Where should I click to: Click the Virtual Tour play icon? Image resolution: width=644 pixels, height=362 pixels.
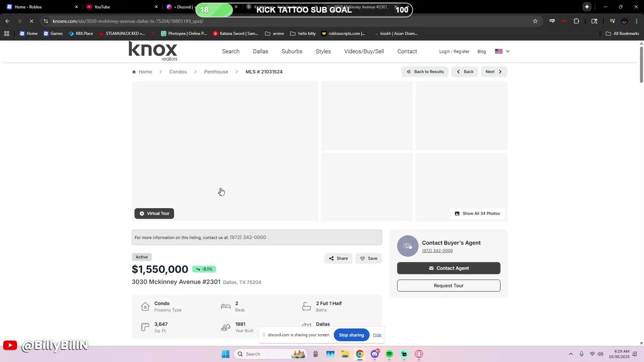(141, 214)
